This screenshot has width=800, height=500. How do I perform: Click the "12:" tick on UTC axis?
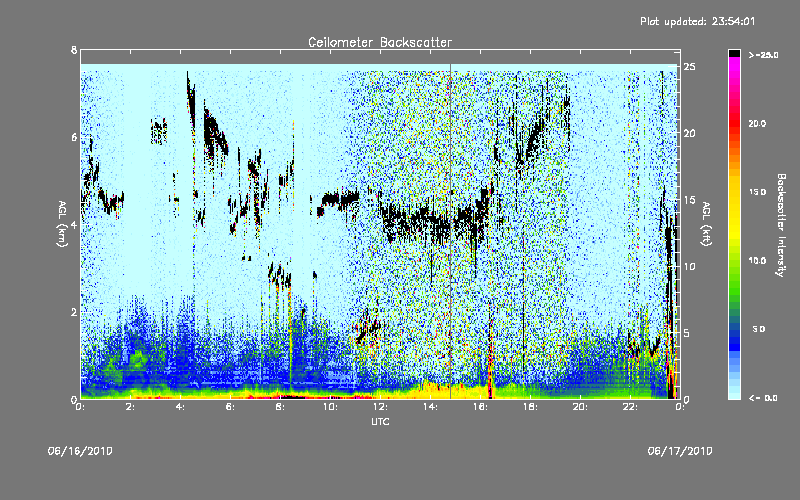click(x=380, y=407)
